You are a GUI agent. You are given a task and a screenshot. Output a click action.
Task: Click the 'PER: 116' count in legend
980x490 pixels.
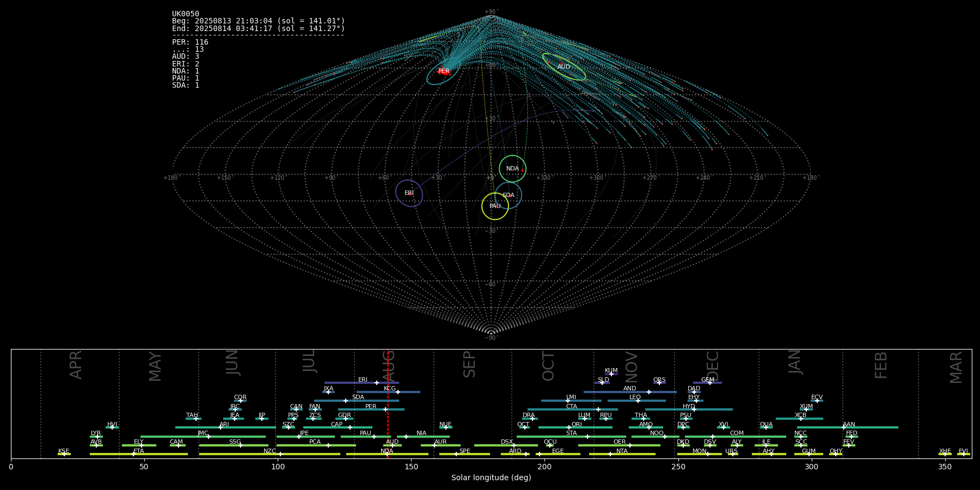[190, 42]
